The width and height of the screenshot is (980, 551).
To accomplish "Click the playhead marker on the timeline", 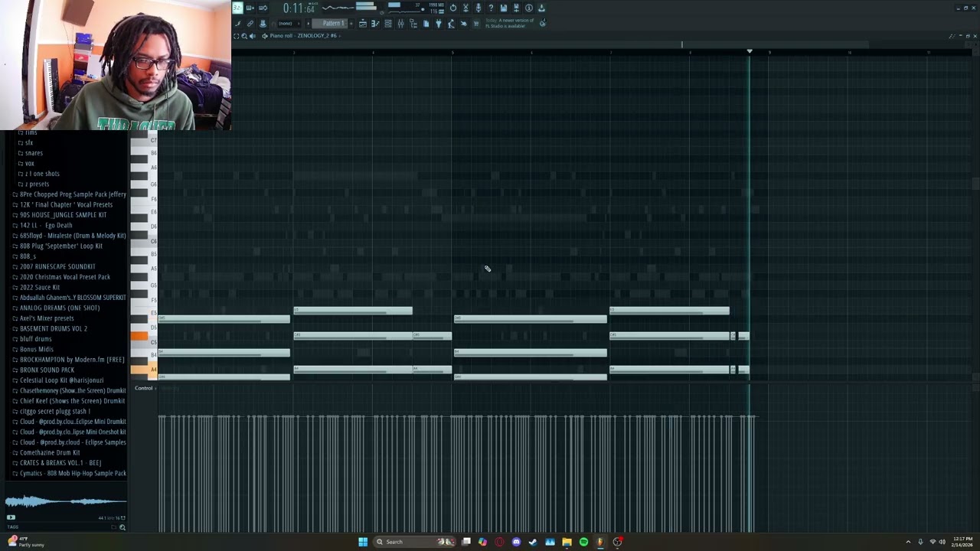I will 750,51.
